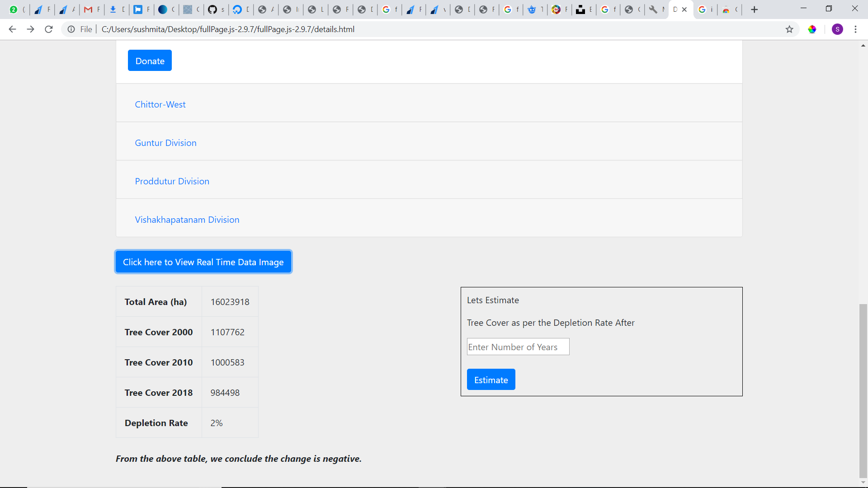
Task: Open the colorful extension icon
Action: [x=812, y=29]
